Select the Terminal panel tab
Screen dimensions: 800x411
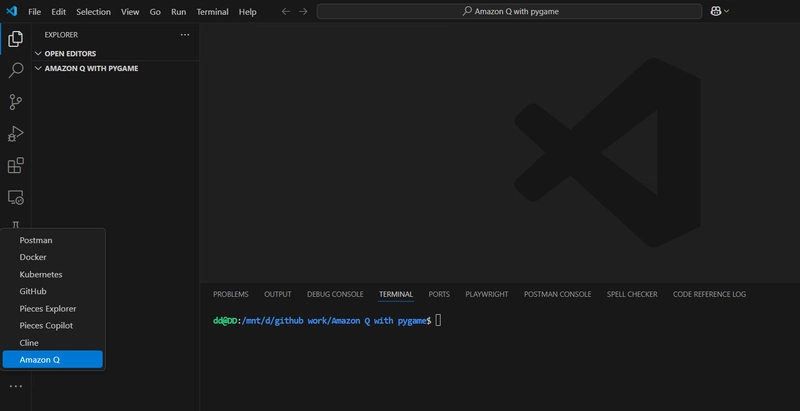pyautogui.click(x=396, y=294)
